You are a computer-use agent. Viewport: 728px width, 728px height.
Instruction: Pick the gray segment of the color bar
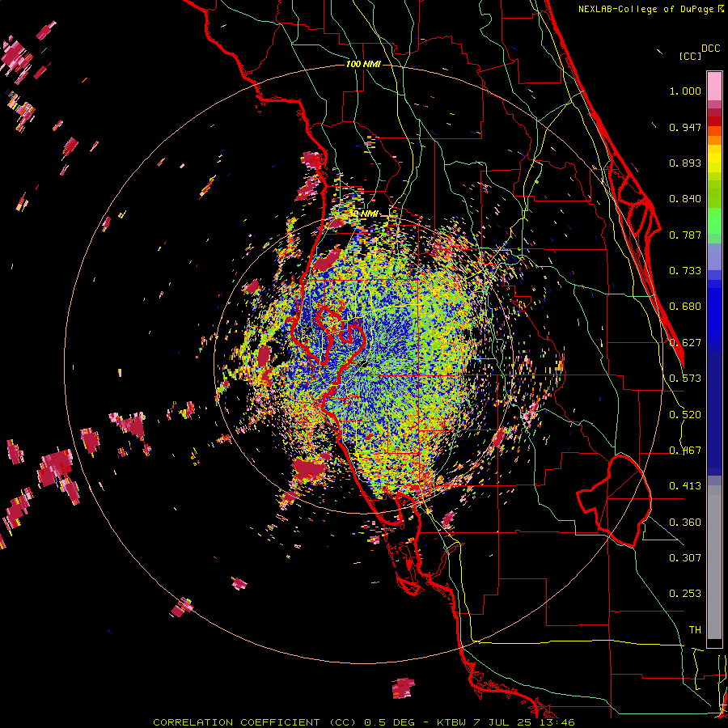[x=714, y=562]
